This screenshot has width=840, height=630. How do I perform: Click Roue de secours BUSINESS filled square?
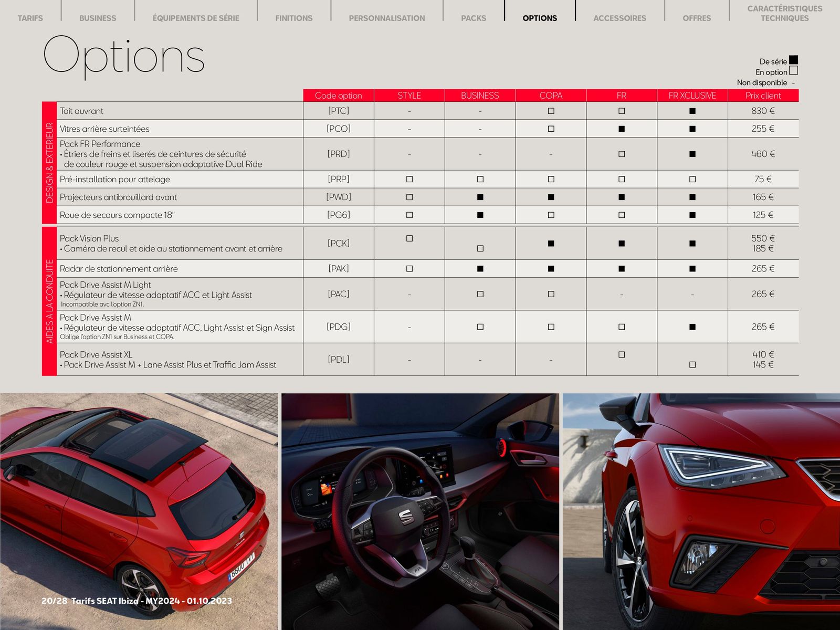[x=480, y=215]
